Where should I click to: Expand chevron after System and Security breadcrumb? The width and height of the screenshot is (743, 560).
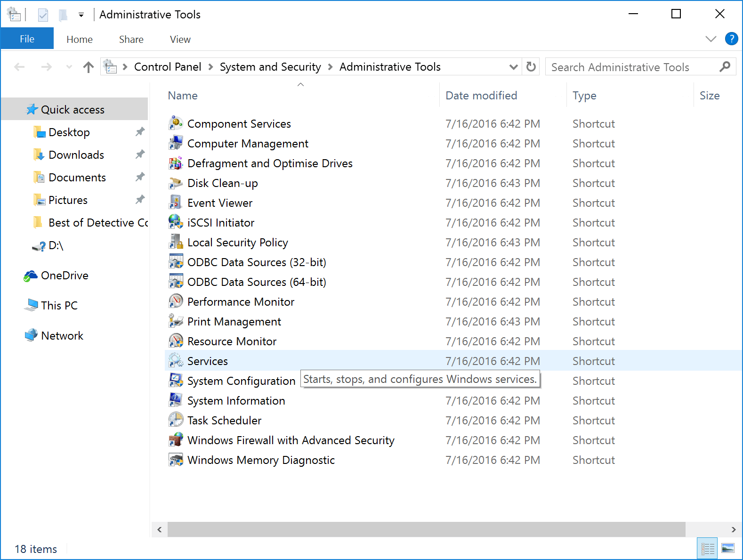coord(330,67)
